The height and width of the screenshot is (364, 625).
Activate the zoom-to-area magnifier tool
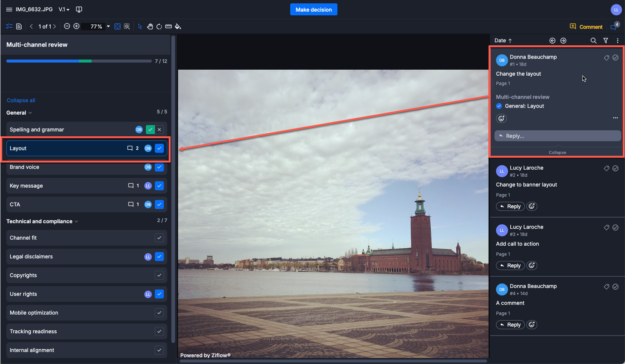tap(127, 27)
